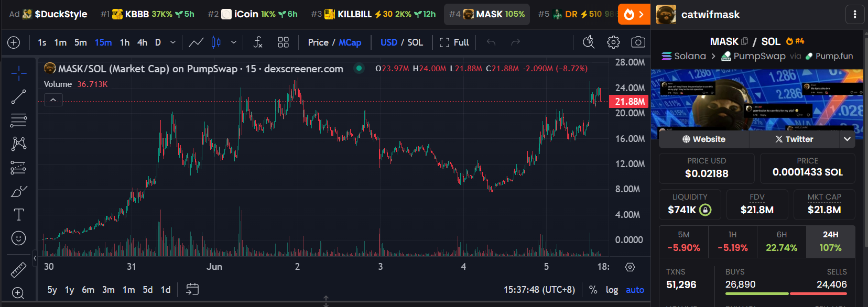This screenshot has width=868, height=307.
Task: Switch to the 1h timeframe
Action: (x=125, y=42)
